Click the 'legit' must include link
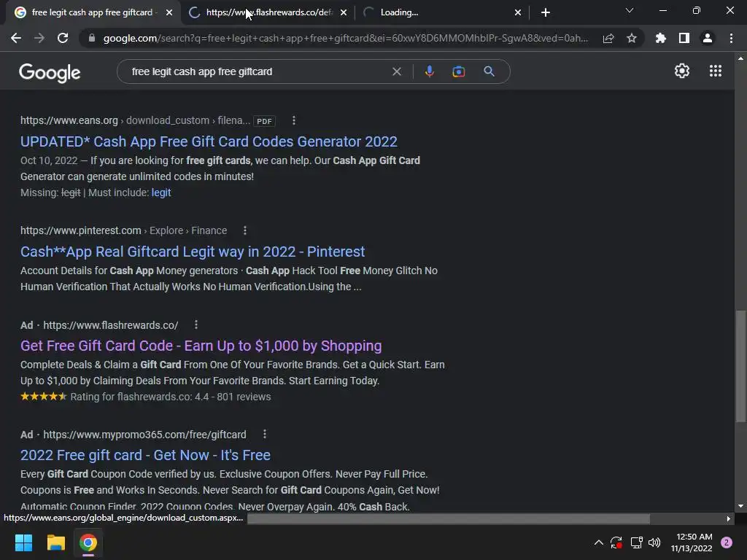 tap(161, 192)
